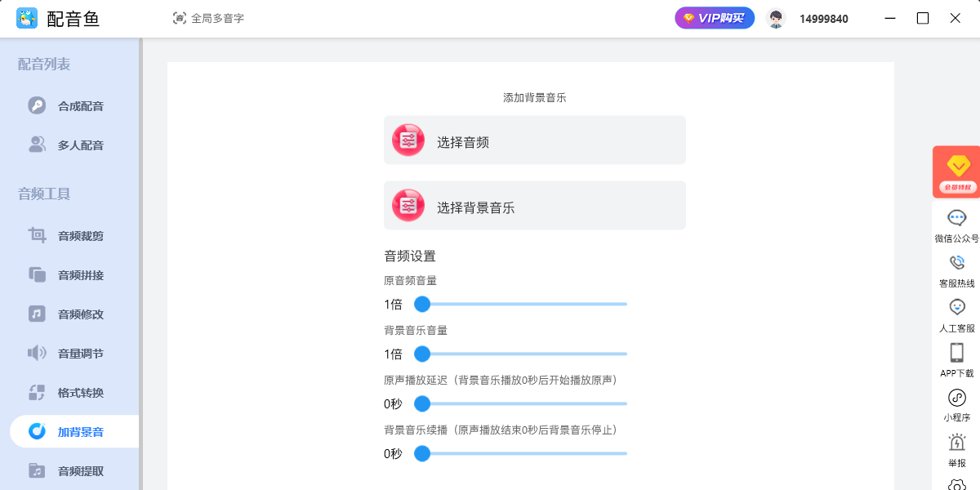The height and width of the screenshot is (490, 980).
Task: Open the 音频修改 tool
Action: [73, 314]
